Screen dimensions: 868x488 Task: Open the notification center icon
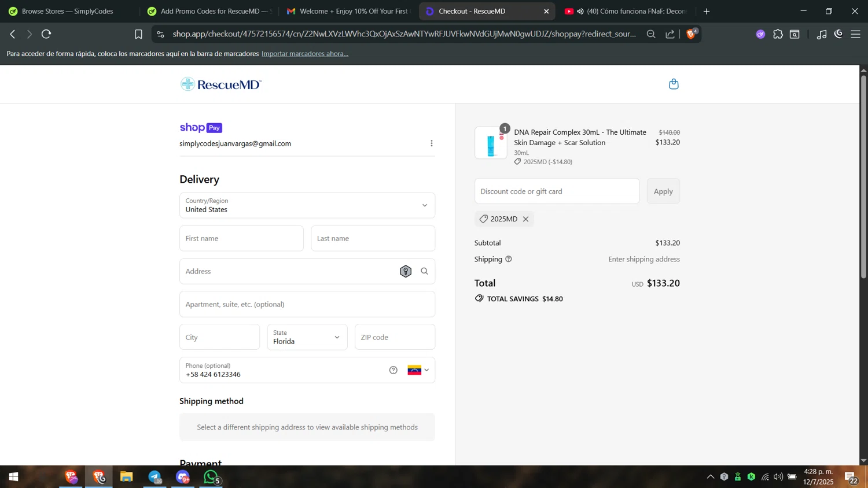coord(851,478)
